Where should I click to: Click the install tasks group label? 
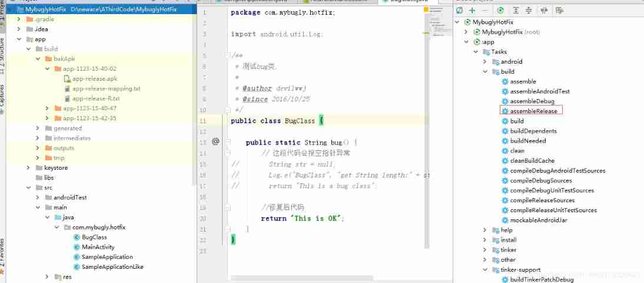point(509,240)
